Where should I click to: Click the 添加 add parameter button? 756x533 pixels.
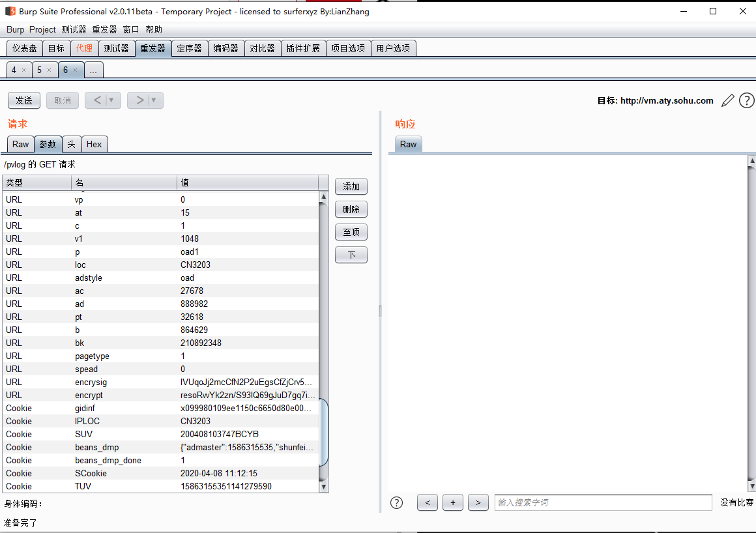pyautogui.click(x=351, y=186)
